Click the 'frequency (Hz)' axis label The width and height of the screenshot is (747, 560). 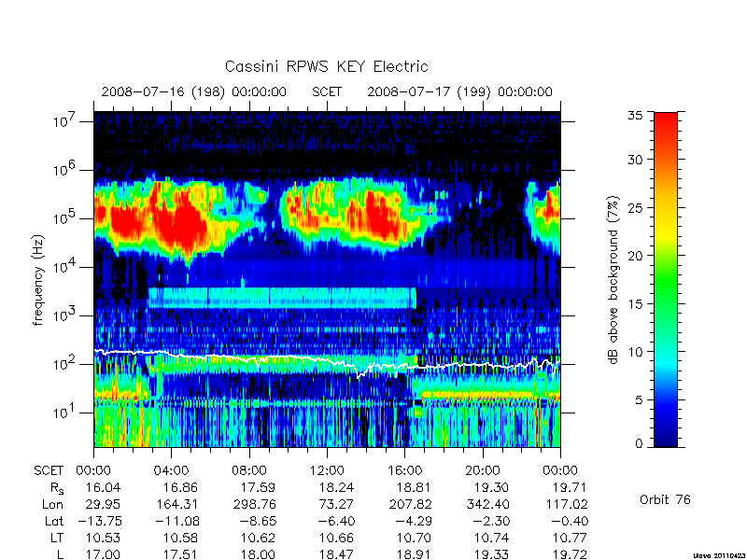click(38, 280)
